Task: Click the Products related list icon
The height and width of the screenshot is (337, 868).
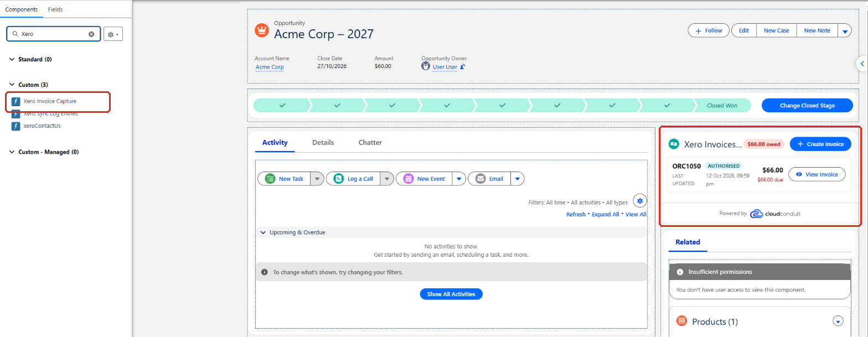Action: 683,322
